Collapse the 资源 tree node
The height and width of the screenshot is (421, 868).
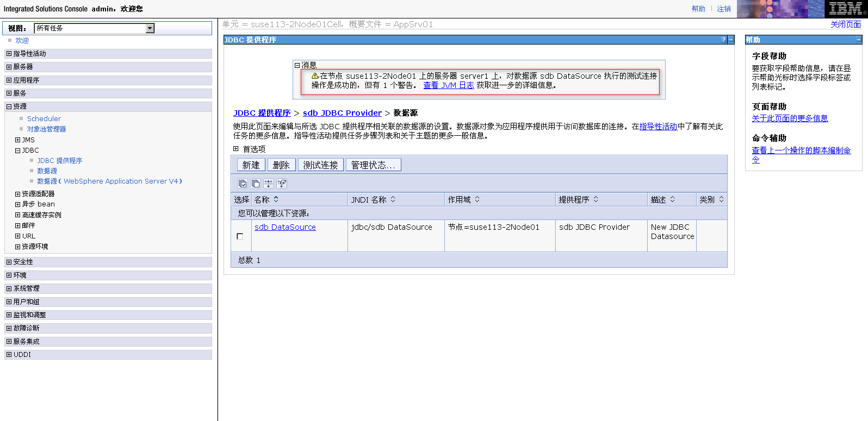coord(9,106)
